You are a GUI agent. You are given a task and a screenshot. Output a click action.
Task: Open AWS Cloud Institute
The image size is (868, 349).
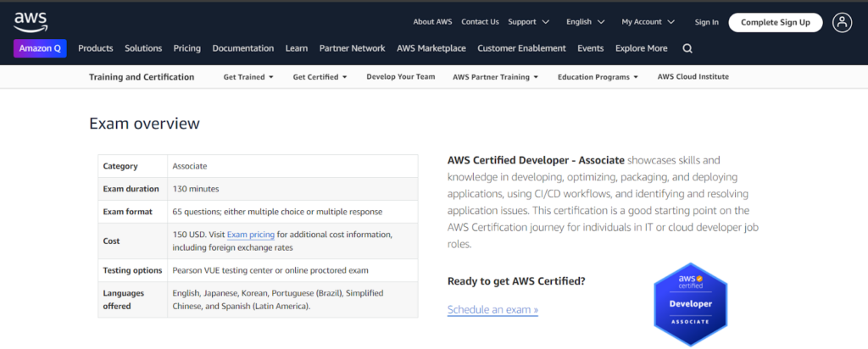[693, 77]
